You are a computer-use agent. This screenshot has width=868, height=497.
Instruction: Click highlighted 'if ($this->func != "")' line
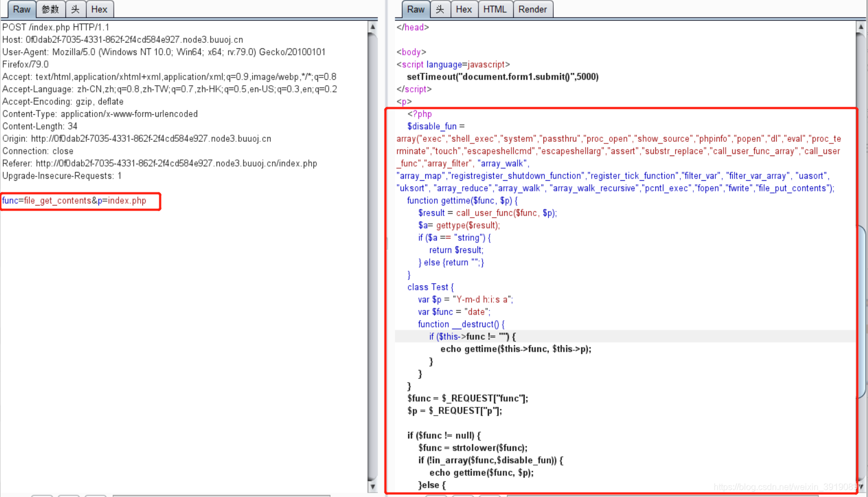click(x=472, y=336)
